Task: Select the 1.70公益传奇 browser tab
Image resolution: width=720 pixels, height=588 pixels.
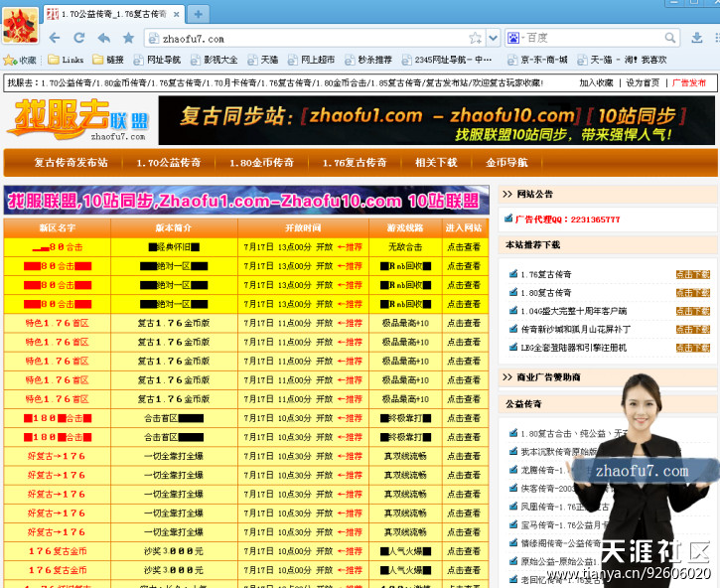Action: (114, 14)
